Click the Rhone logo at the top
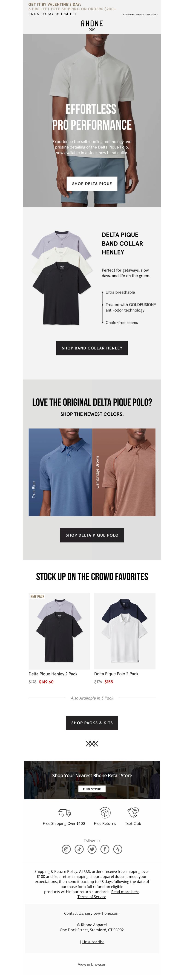 pos(92,26)
